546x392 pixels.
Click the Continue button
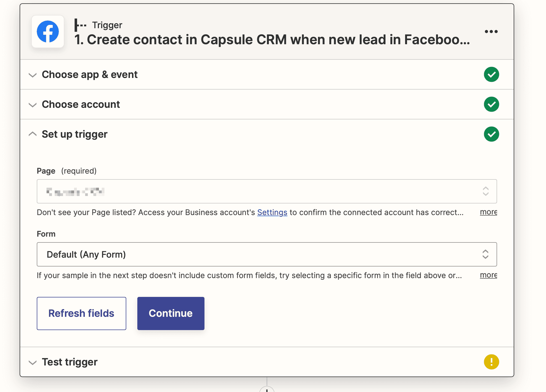171,313
